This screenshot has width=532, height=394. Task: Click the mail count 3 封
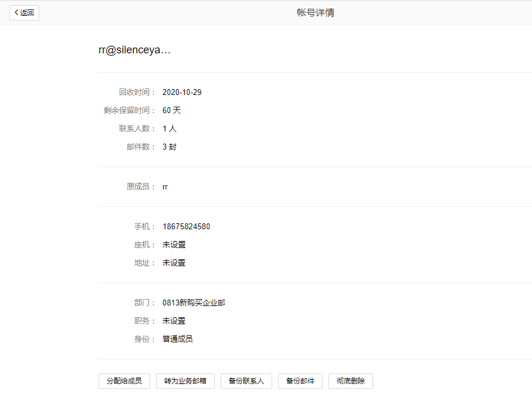coord(170,147)
